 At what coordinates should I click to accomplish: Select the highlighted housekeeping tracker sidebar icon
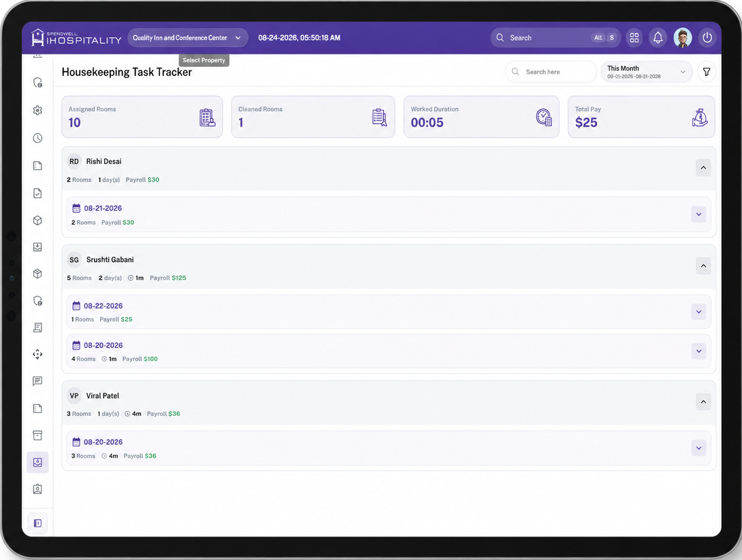pos(38,462)
